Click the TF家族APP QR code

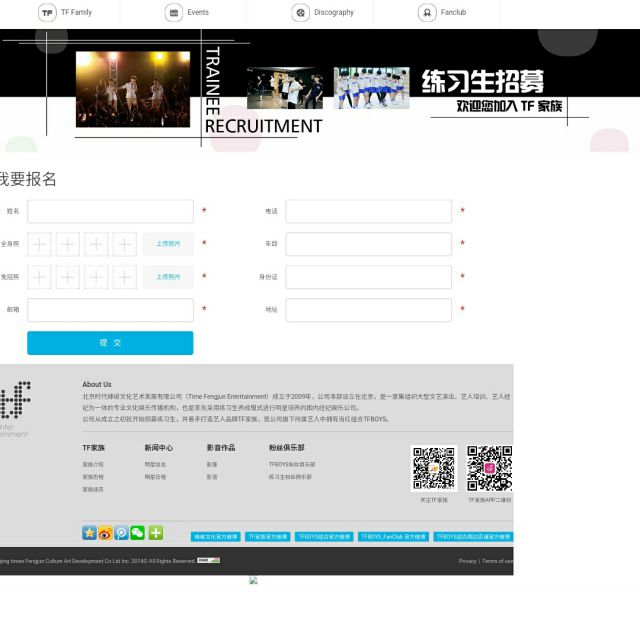[489, 468]
